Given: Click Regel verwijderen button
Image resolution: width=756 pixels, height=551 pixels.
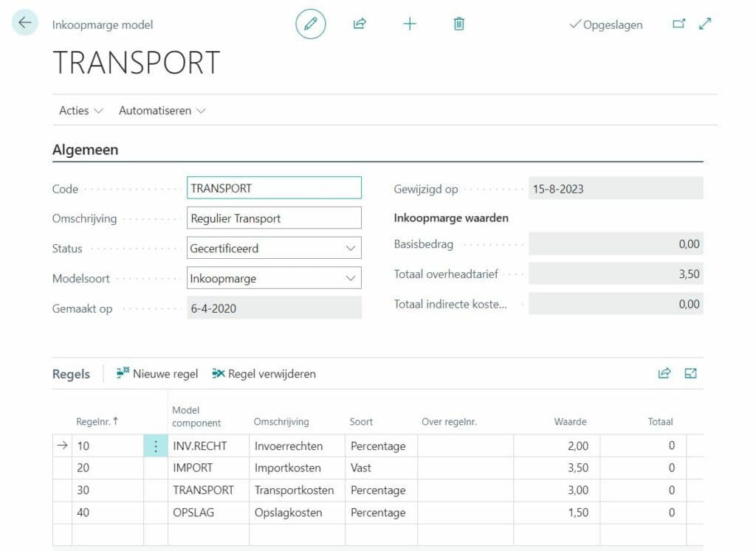Looking at the screenshot, I should [x=264, y=374].
